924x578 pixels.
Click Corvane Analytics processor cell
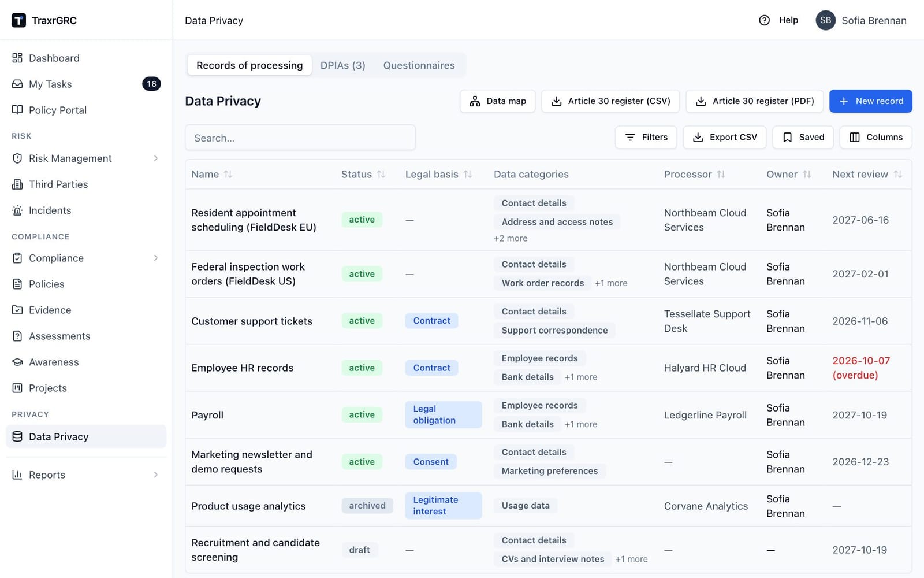coord(706,506)
